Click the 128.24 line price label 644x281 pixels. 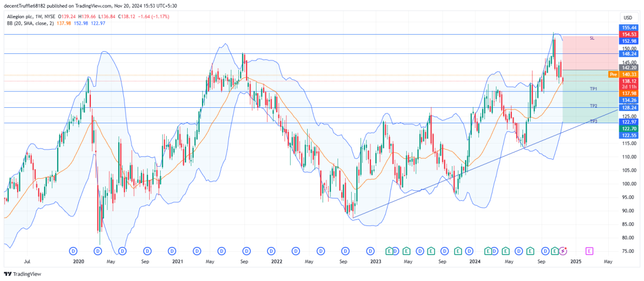click(627, 107)
